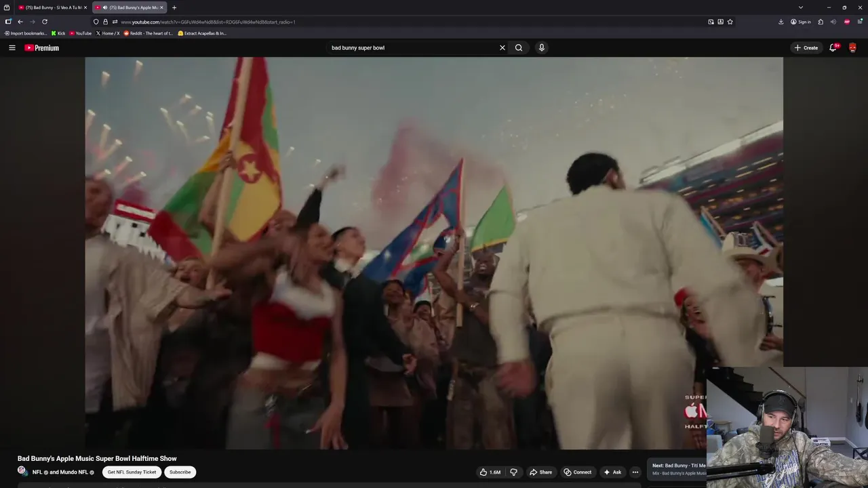Click the Connect button below video

[577, 472]
